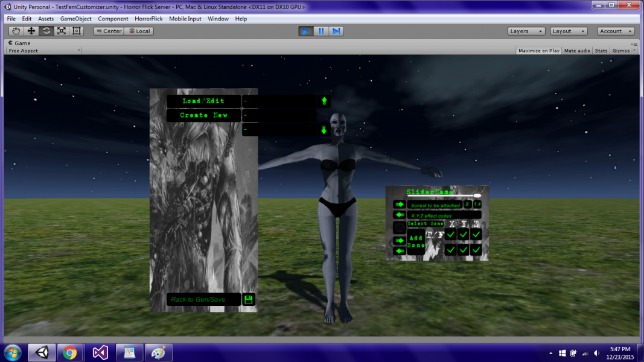Click the SliderName slider handle
Image resolution: width=644 pixels, height=362 pixels.
pos(477,195)
